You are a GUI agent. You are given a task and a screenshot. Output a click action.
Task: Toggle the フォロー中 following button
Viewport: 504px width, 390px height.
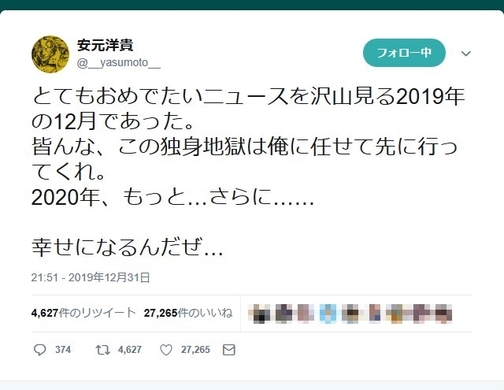(404, 53)
